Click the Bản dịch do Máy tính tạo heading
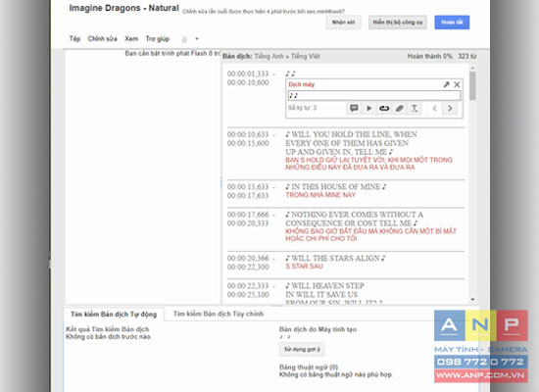 318,329
